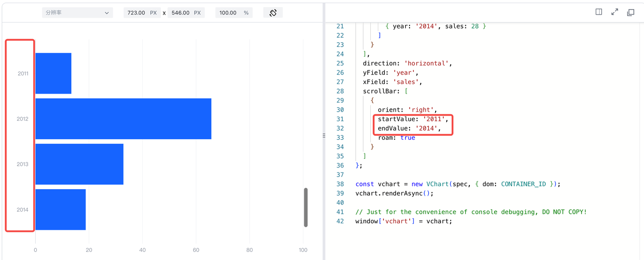
Task: Click the 0 x-axis tick label
Action: pyautogui.click(x=35, y=250)
